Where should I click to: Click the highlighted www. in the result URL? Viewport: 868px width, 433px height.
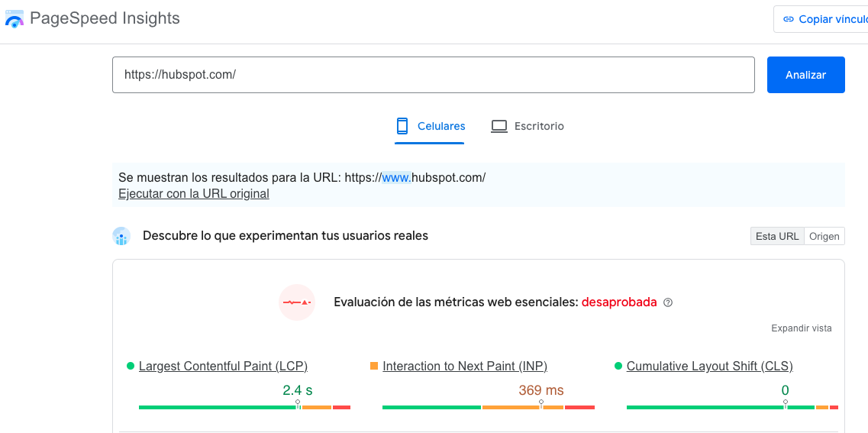(x=397, y=178)
